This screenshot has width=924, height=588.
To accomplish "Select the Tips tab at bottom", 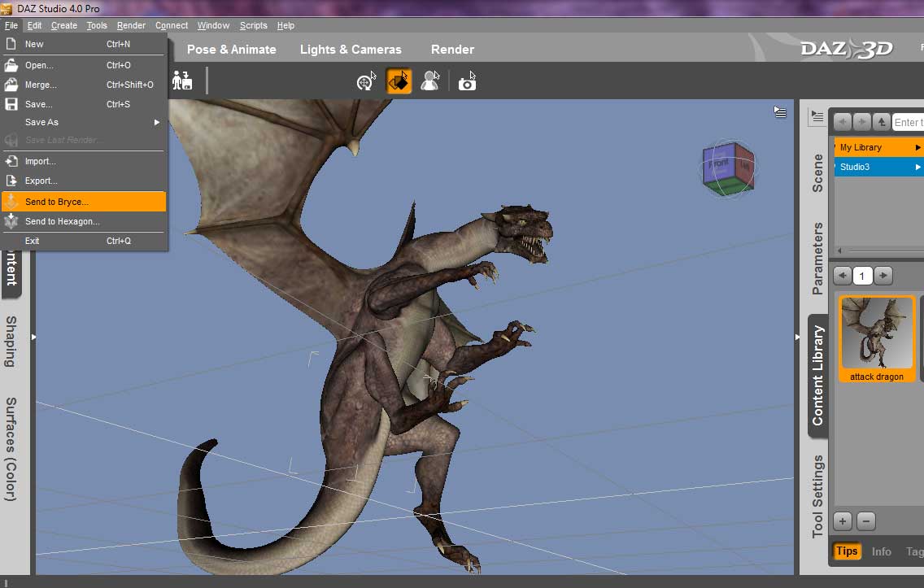I will 847,551.
